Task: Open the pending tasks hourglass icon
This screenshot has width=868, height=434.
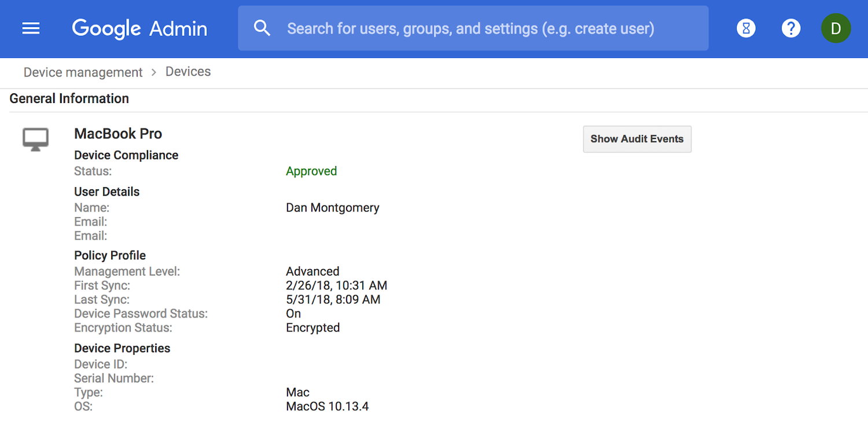Action: (x=746, y=28)
